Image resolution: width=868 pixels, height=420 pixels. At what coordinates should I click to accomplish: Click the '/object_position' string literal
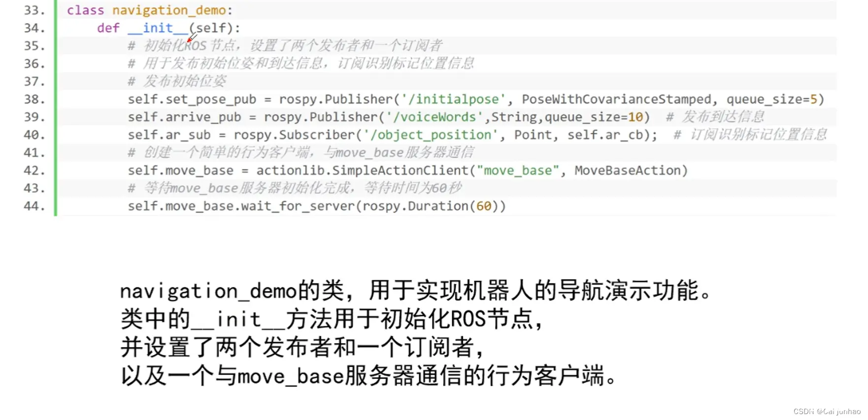click(431, 135)
